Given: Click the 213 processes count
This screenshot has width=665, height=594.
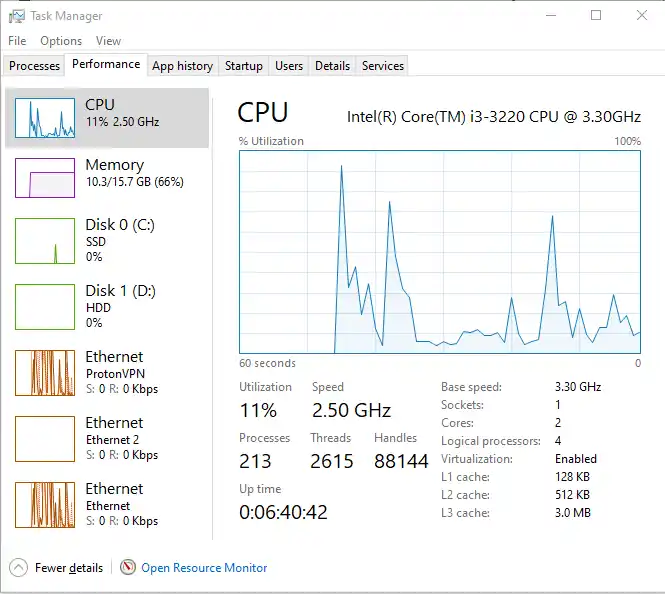Looking at the screenshot, I should click(255, 461).
